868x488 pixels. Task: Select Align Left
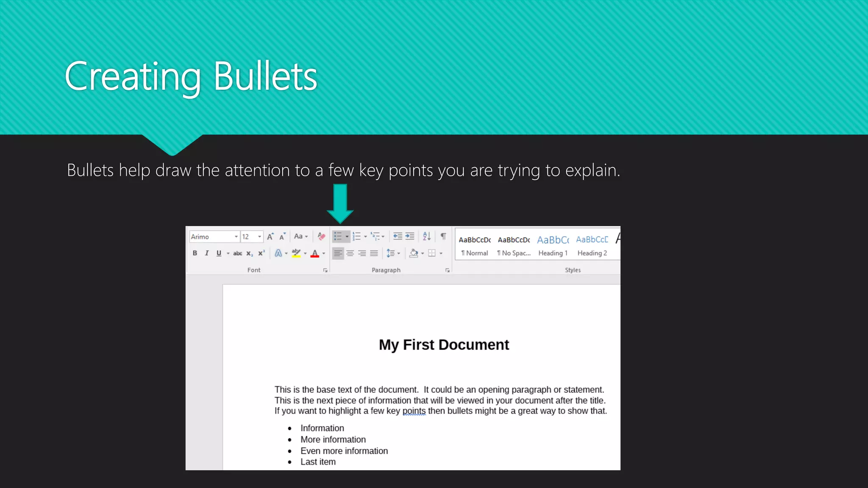338,253
